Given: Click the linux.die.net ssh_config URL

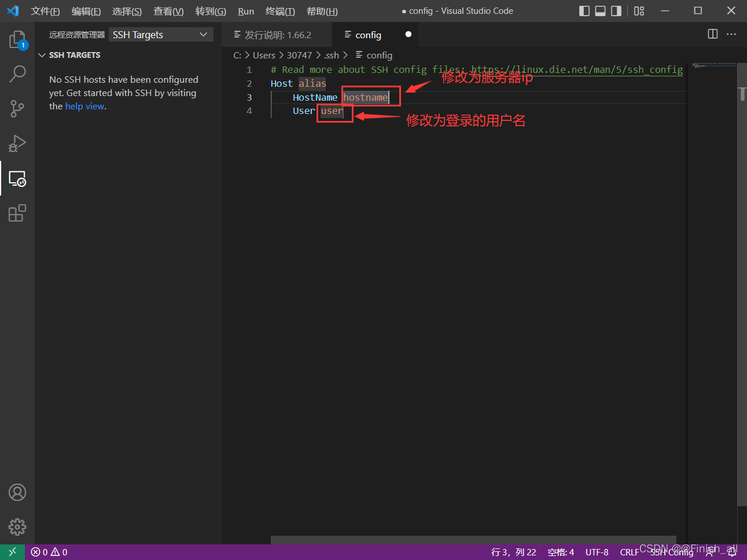Looking at the screenshot, I should pyautogui.click(x=576, y=69).
